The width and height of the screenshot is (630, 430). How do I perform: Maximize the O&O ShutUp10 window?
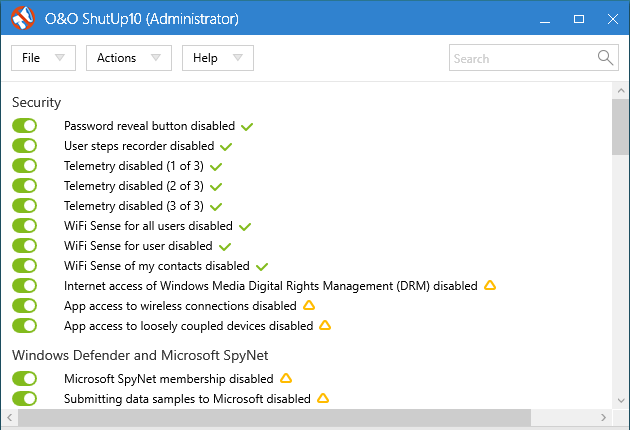click(579, 19)
